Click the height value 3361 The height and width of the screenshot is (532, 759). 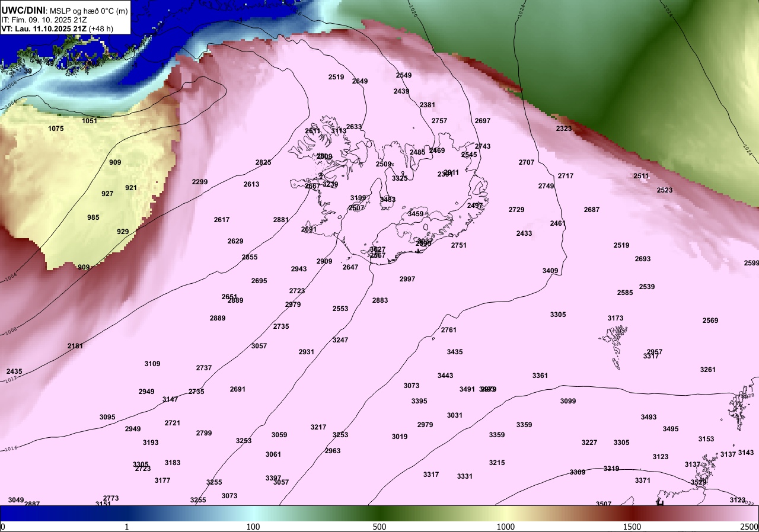coord(540,376)
